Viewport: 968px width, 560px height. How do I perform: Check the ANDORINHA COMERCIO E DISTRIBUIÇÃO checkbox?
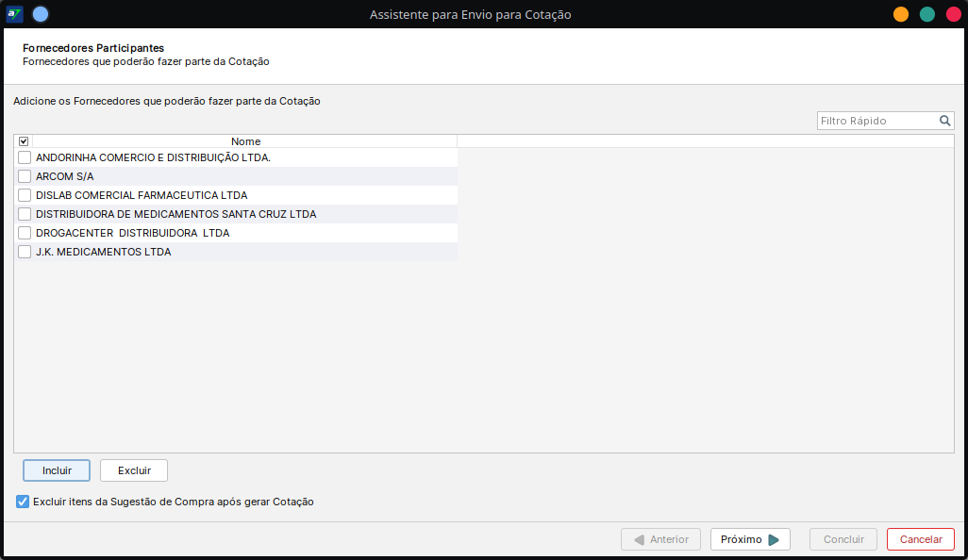[25, 157]
